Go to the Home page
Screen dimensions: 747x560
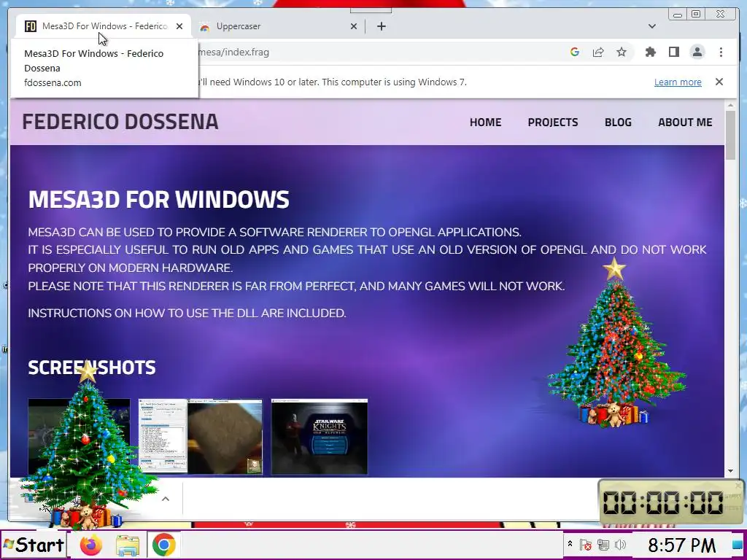485,122
